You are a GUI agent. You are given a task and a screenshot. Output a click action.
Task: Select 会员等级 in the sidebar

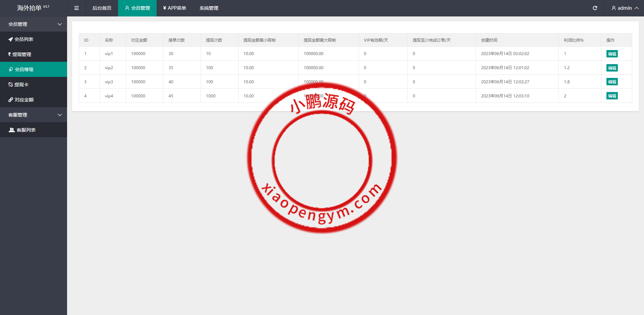point(24,70)
